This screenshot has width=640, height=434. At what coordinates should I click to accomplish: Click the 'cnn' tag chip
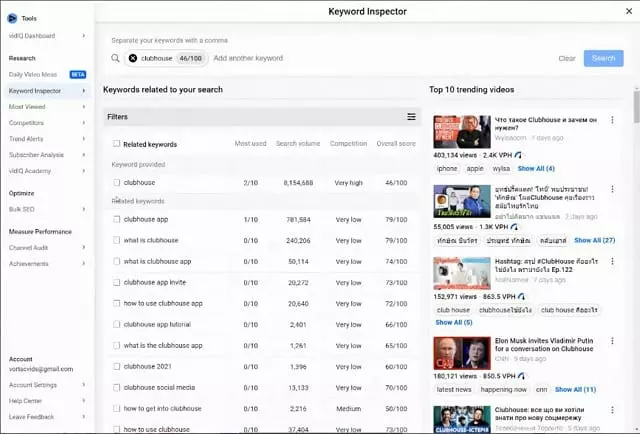[x=541, y=389]
